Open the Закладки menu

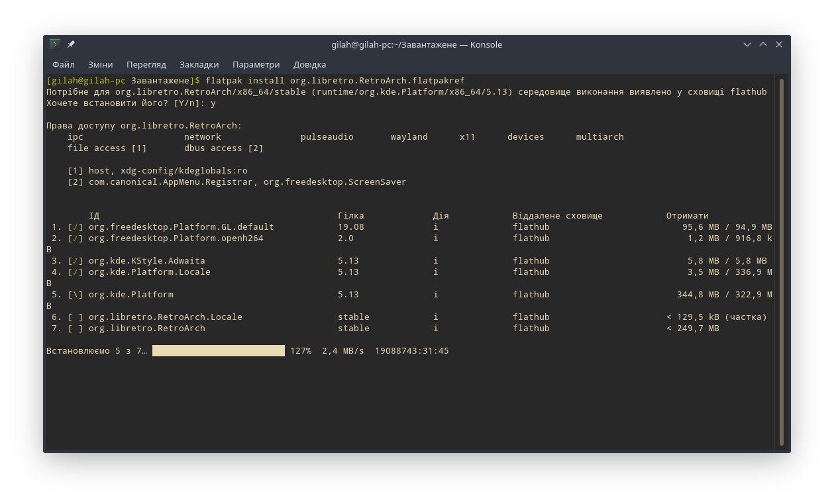(199, 64)
